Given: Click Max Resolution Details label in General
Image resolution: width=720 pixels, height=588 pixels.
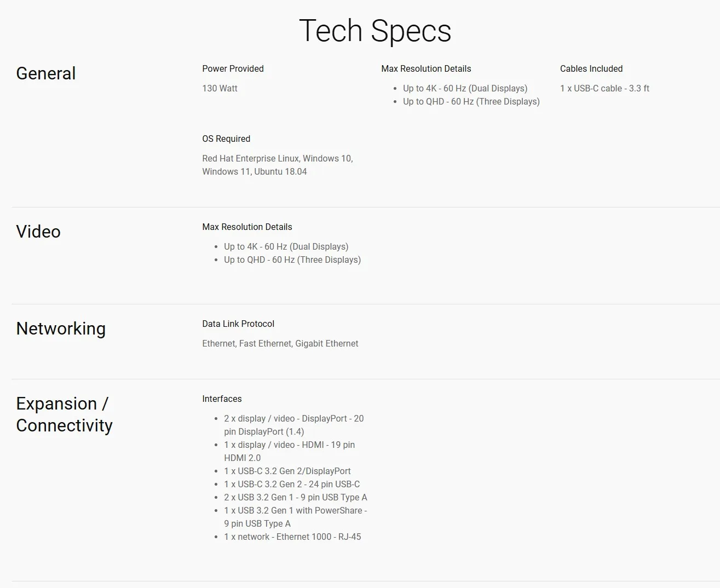Looking at the screenshot, I should pos(426,68).
